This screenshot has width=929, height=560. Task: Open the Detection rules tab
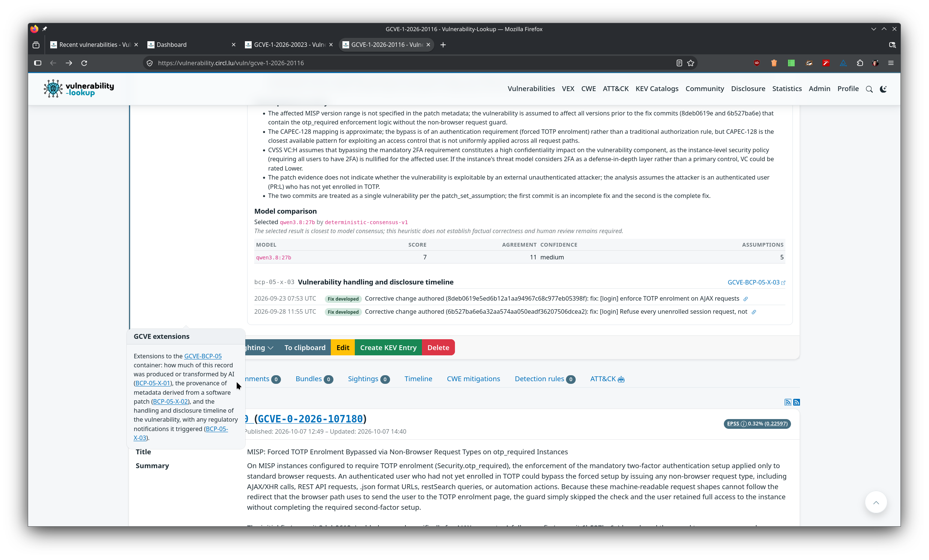(x=545, y=379)
